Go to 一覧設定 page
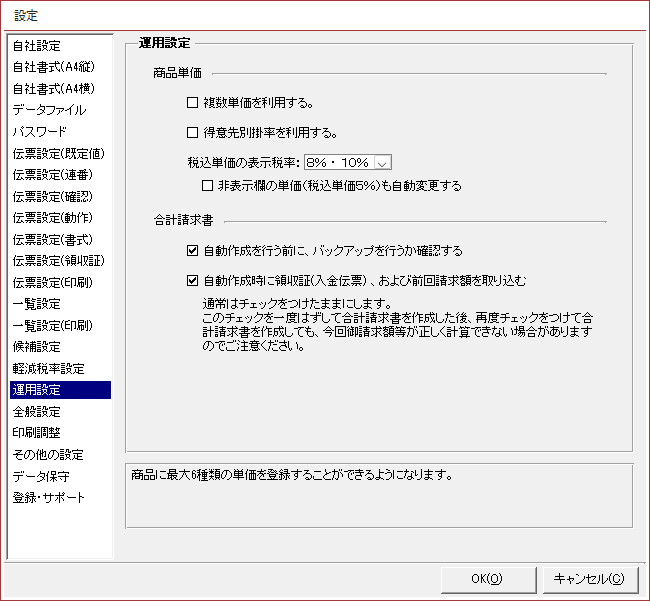The image size is (650, 601). (60, 304)
